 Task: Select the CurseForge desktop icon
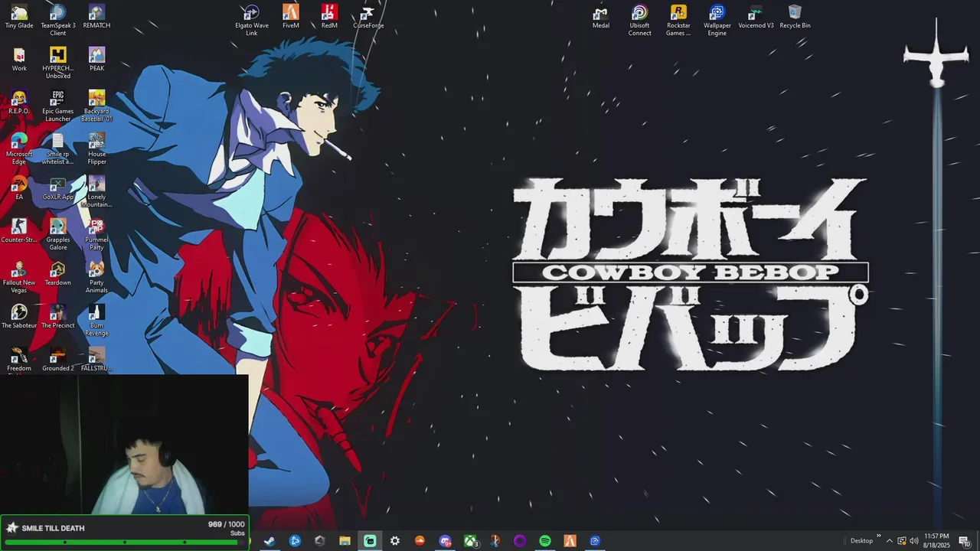(368, 17)
